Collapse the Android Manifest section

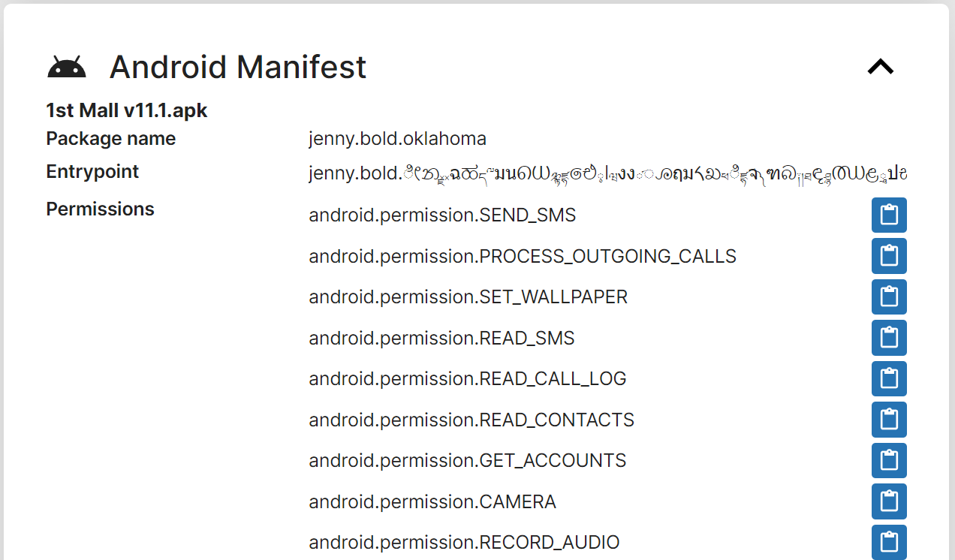(881, 67)
